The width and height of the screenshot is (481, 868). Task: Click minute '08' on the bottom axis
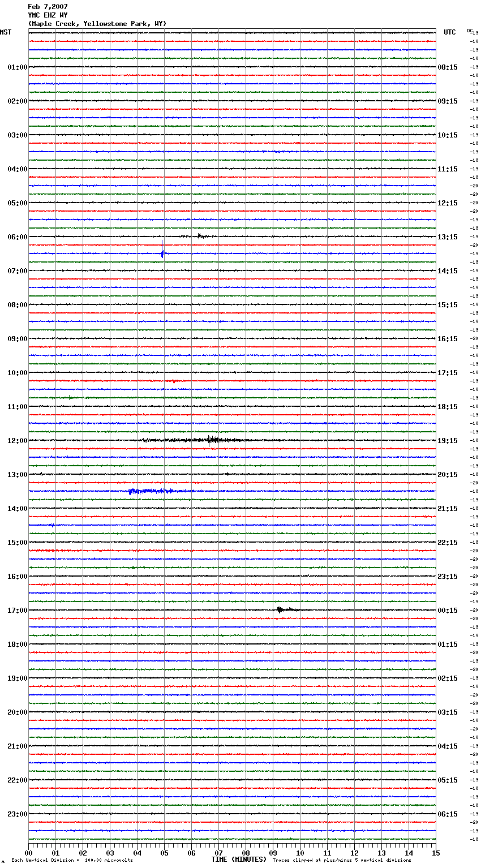click(246, 853)
